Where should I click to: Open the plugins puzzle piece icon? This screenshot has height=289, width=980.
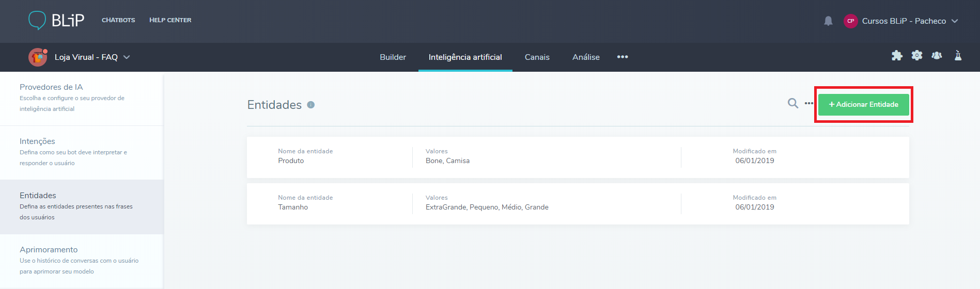point(897,56)
